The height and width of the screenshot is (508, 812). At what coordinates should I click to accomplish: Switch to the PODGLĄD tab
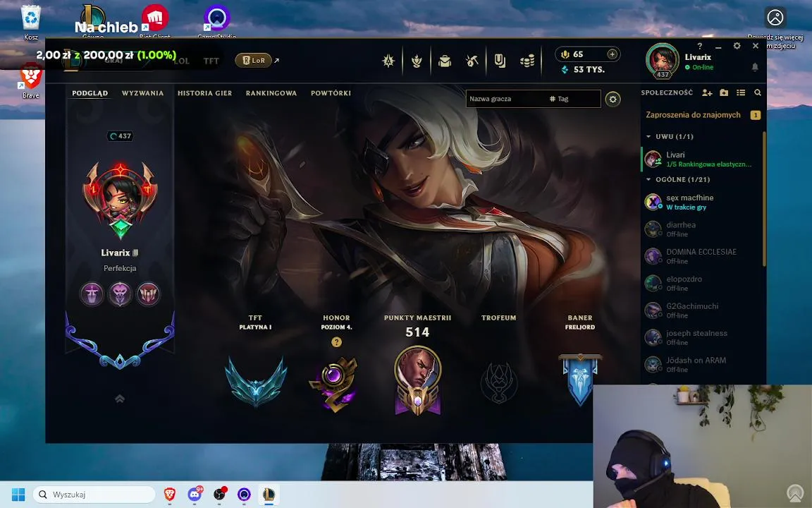click(x=90, y=93)
